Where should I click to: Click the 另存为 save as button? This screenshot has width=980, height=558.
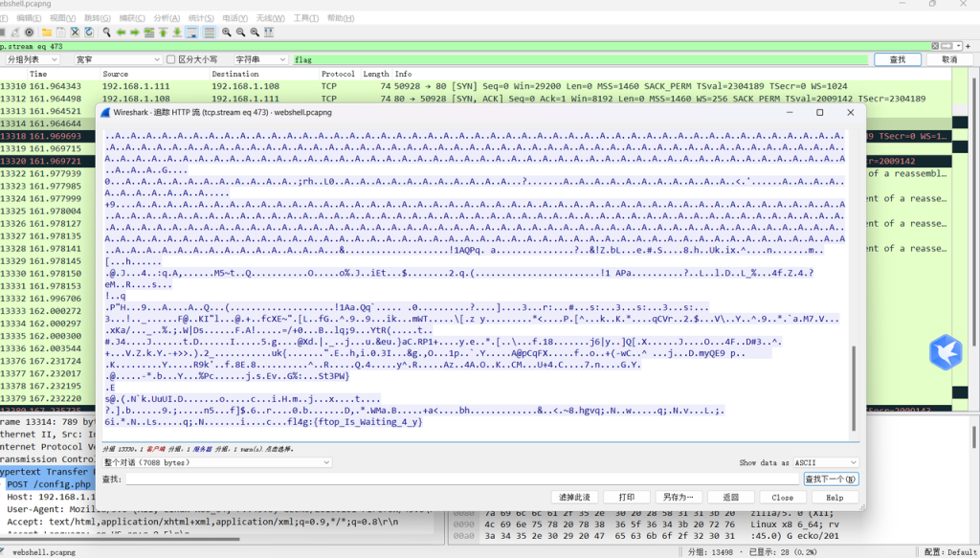[x=678, y=498]
